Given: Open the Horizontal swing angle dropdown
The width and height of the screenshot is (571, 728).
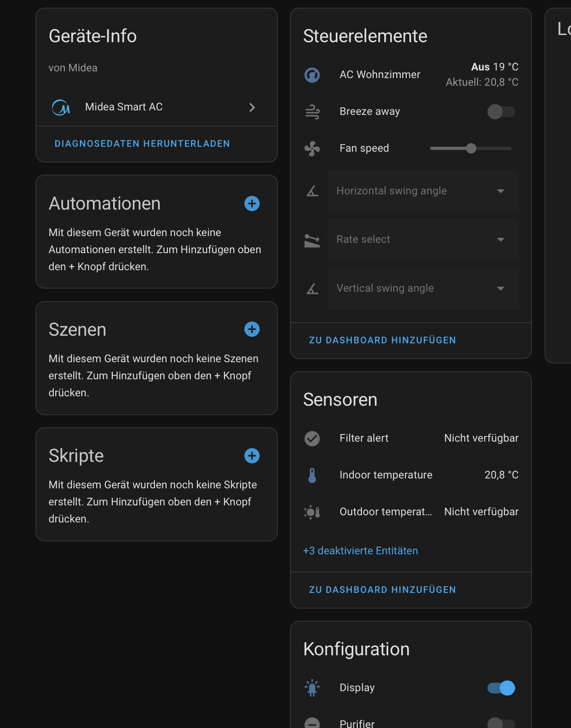Looking at the screenshot, I should click(422, 191).
